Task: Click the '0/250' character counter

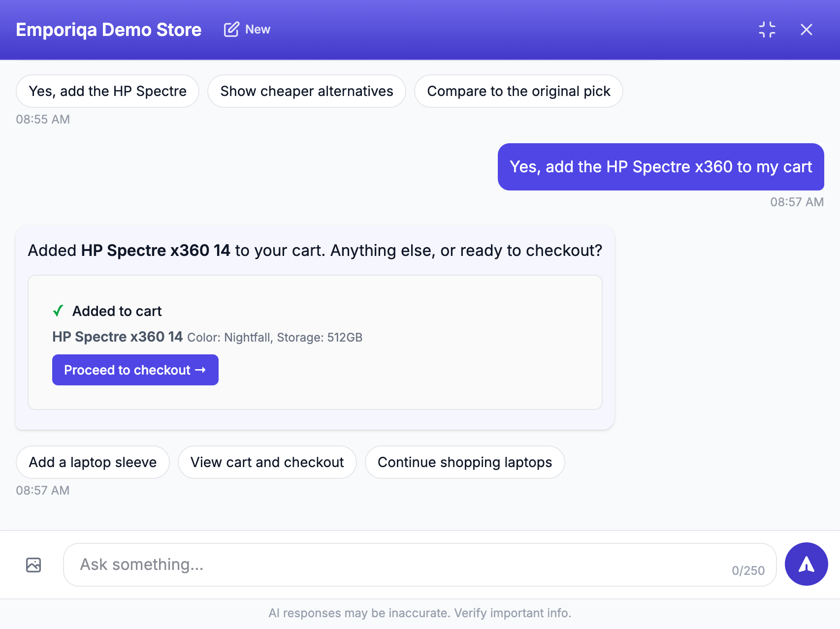Action: 748,570
